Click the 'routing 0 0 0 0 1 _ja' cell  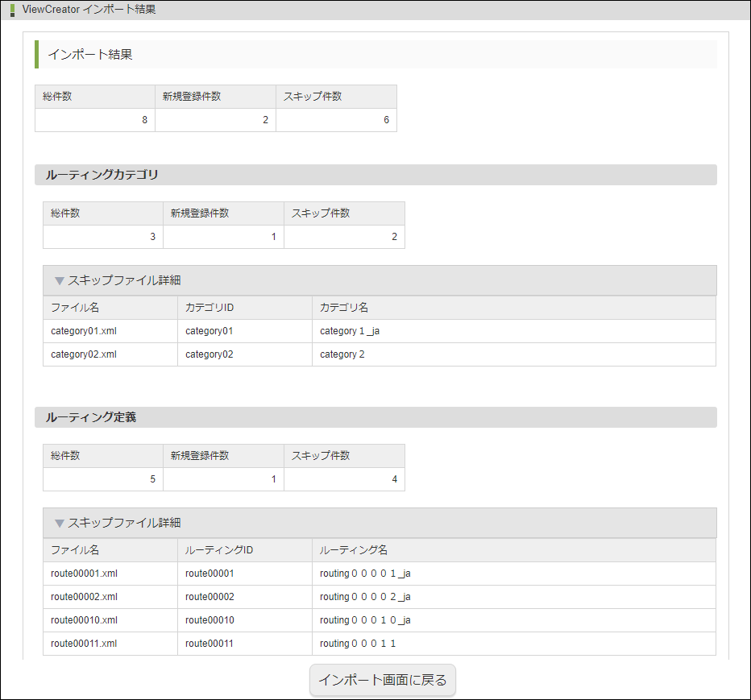click(x=514, y=573)
